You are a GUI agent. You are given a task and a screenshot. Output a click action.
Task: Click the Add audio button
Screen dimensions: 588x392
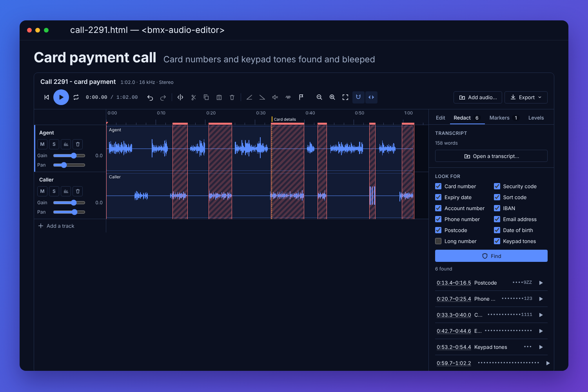coord(478,97)
